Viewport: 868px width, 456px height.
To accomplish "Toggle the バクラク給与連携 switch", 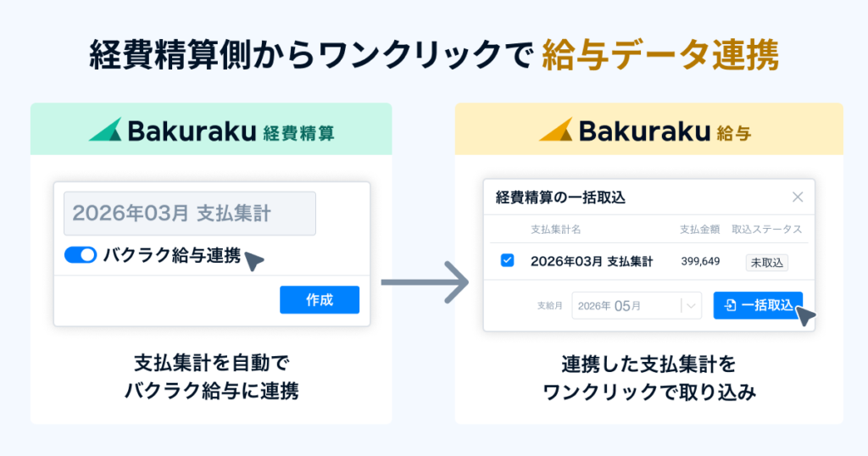I will click(x=81, y=255).
